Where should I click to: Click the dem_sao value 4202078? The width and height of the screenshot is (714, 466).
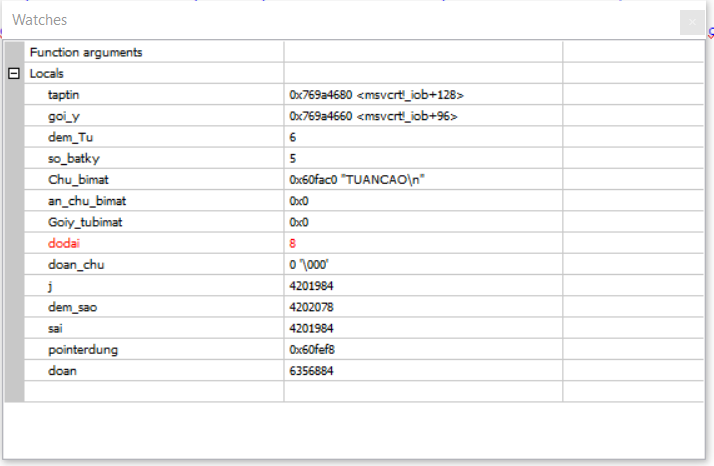click(311, 307)
